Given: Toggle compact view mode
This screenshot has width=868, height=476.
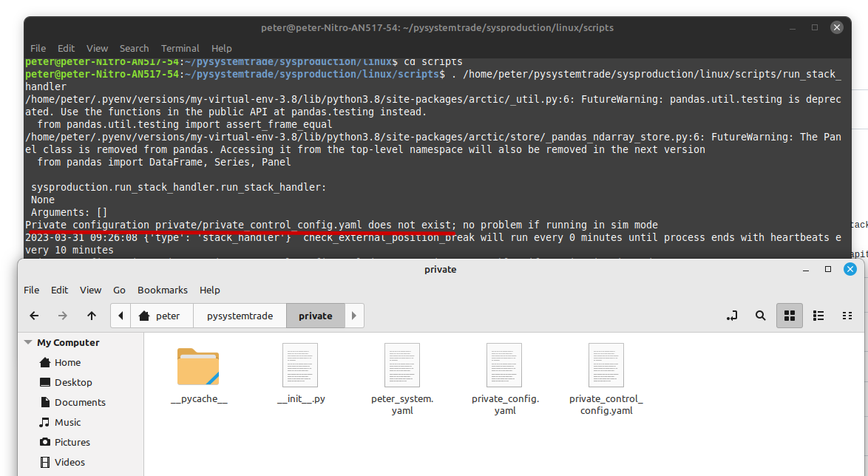Looking at the screenshot, I should 847,316.
